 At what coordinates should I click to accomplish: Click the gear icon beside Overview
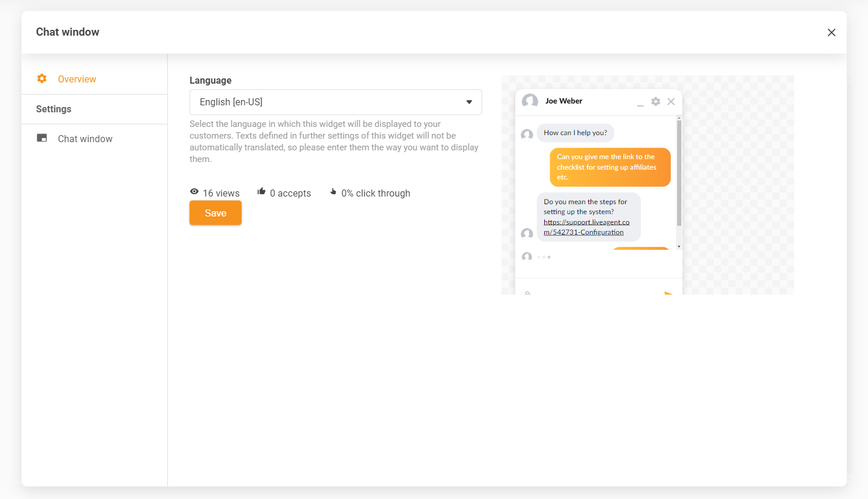[42, 78]
